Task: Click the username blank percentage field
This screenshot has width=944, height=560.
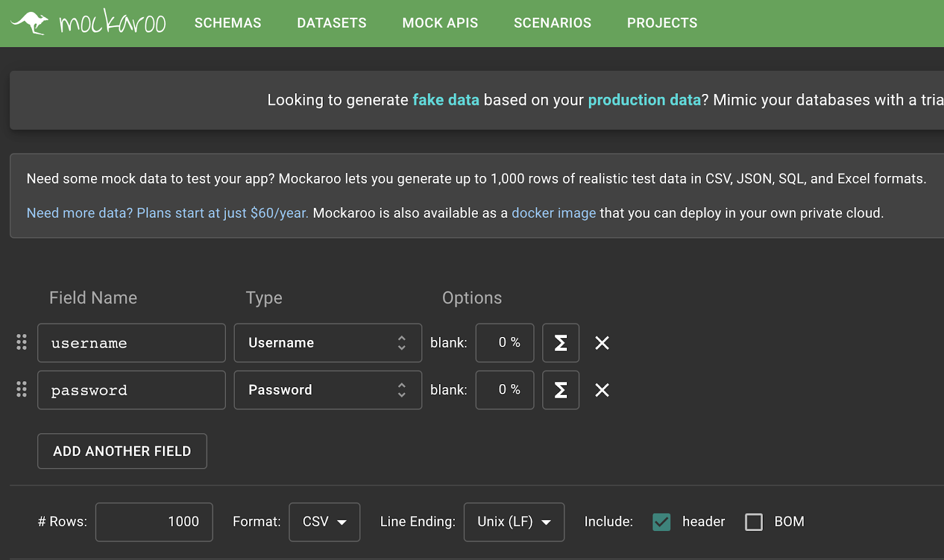Action: coord(504,343)
